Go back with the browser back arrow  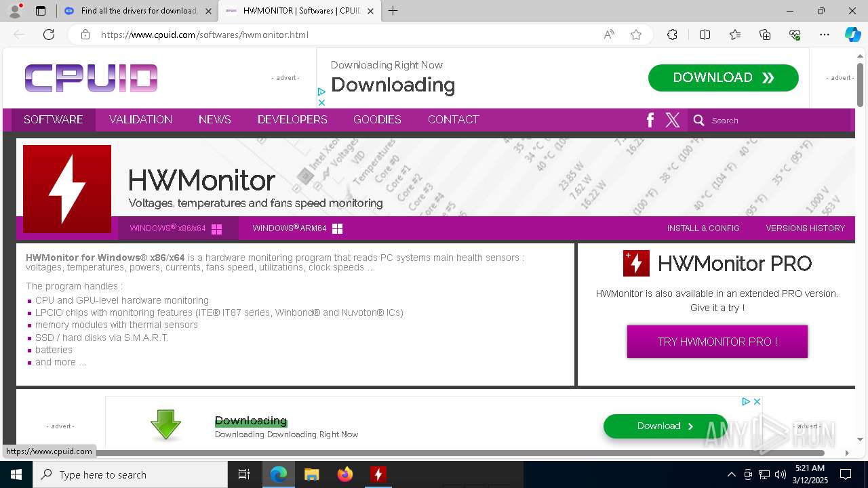tap(19, 35)
